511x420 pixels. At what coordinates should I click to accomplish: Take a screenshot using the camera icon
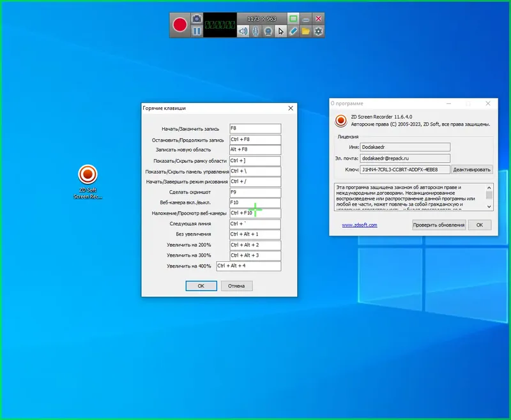point(195,19)
